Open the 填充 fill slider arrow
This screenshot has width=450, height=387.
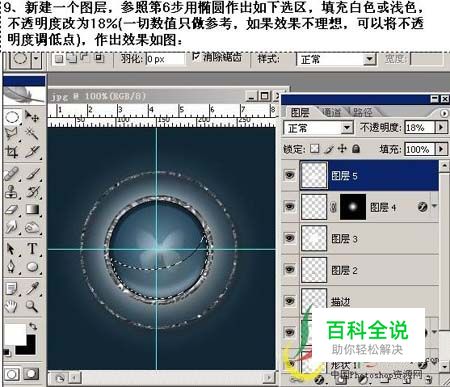pyautogui.click(x=441, y=149)
